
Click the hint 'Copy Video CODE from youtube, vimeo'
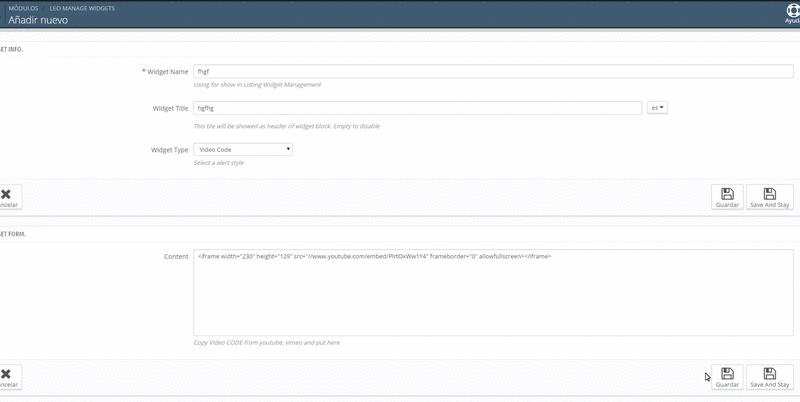click(266, 343)
